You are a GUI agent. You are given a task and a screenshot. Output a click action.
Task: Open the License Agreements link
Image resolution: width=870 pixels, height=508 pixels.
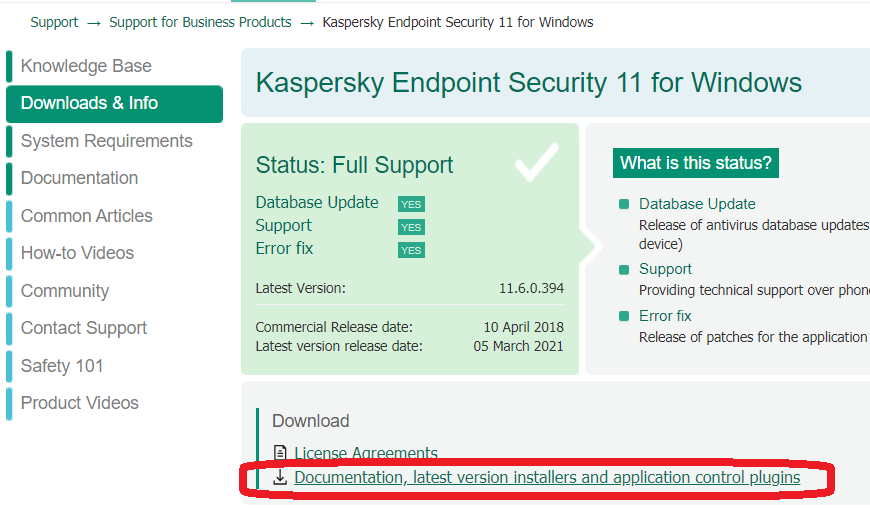coord(365,454)
